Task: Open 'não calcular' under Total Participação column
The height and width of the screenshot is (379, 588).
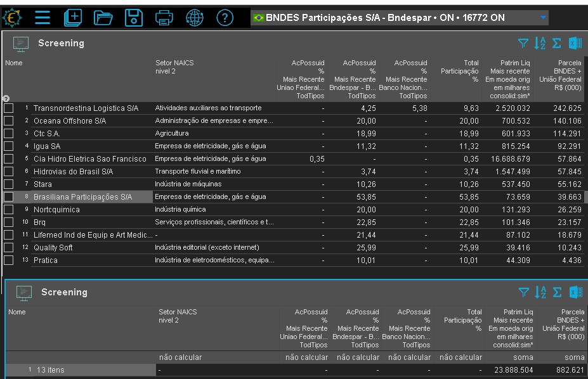Action: coord(461,357)
